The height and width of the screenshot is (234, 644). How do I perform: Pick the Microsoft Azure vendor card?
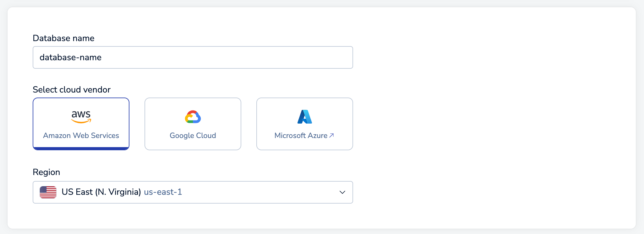305,124
